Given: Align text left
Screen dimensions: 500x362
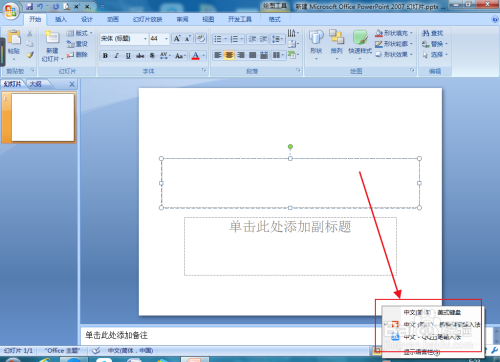Looking at the screenshot, I should click(218, 55).
